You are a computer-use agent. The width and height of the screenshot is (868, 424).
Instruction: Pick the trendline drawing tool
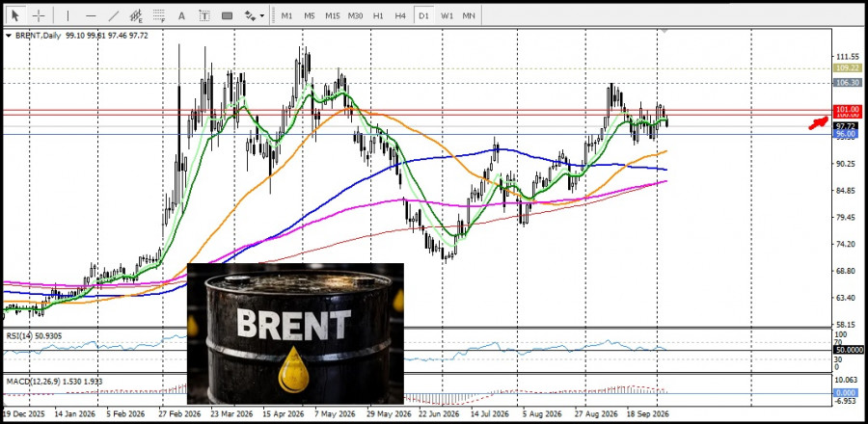(x=114, y=15)
